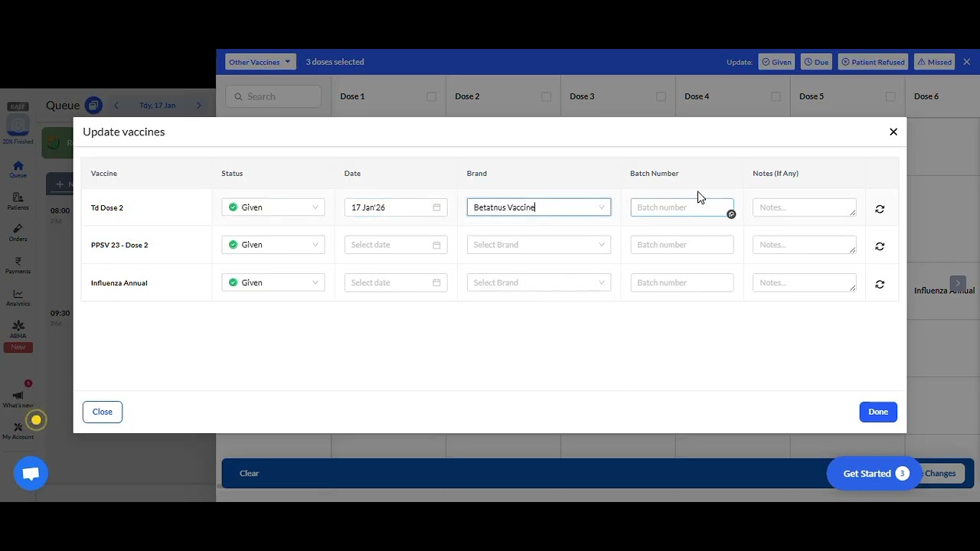The image size is (980, 551).
Task: Mark selected doses as Patient Refused
Action: pyautogui.click(x=873, y=62)
